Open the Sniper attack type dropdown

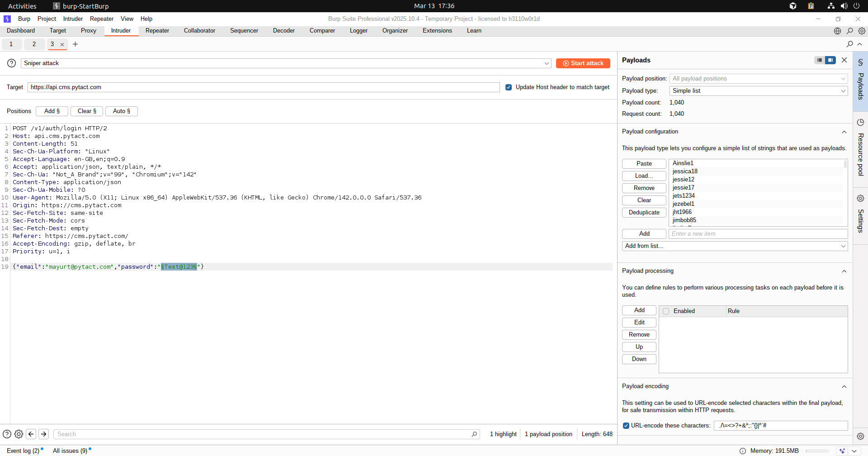[286, 63]
